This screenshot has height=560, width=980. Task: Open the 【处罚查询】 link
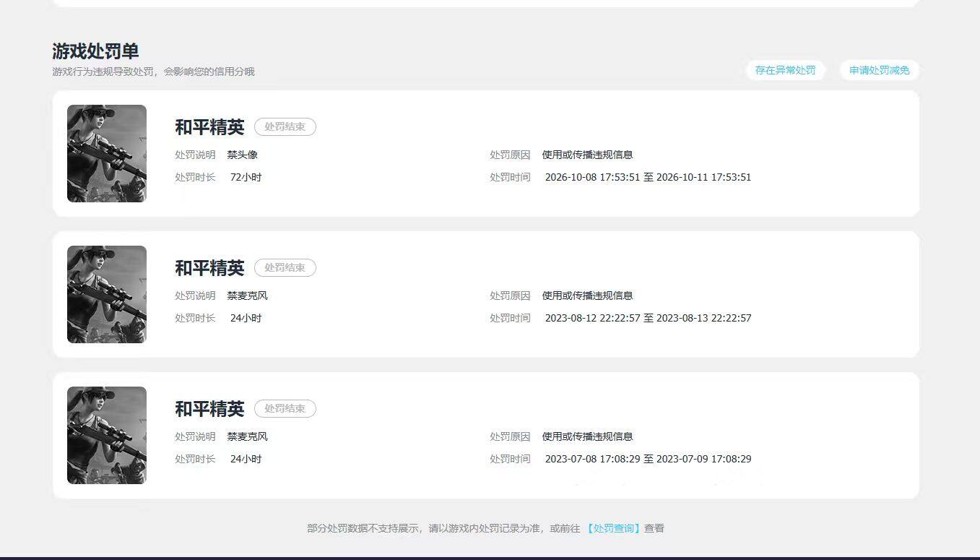(613, 528)
